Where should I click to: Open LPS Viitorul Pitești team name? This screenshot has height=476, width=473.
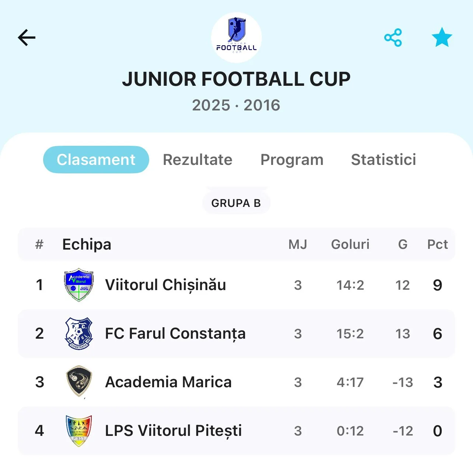click(x=174, y=431)
